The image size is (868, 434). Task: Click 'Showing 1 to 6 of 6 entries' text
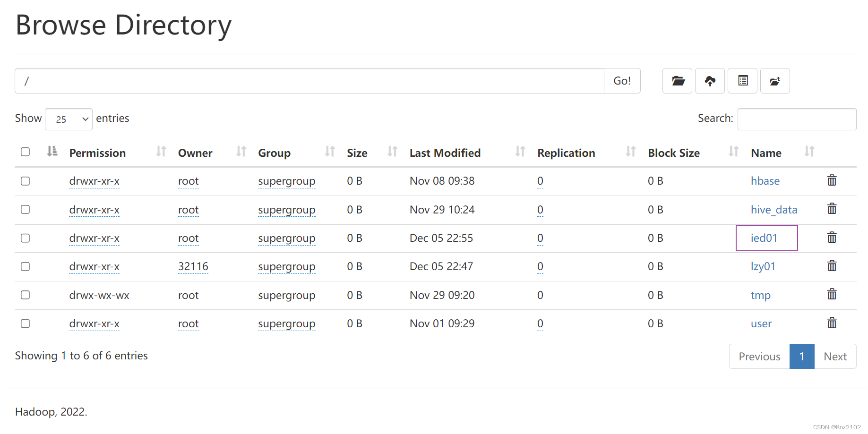(x=81, y=356)
